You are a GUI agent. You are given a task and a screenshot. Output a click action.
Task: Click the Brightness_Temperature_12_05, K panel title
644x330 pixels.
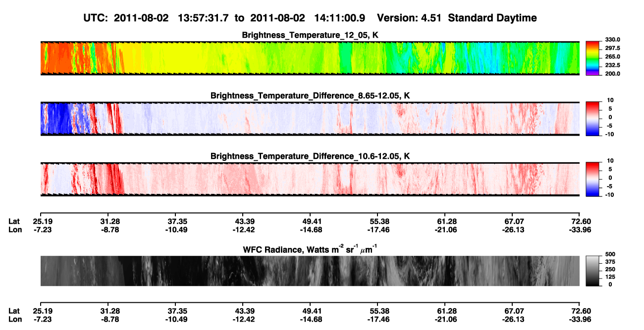click(x=310, y=35)
